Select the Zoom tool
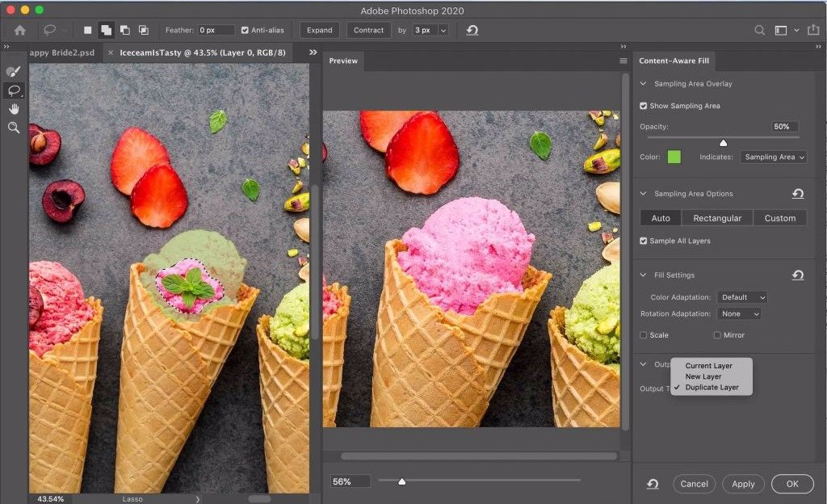The height and width of the screenshot is (504, 827). pyautogui.click(x=13, y=128)
